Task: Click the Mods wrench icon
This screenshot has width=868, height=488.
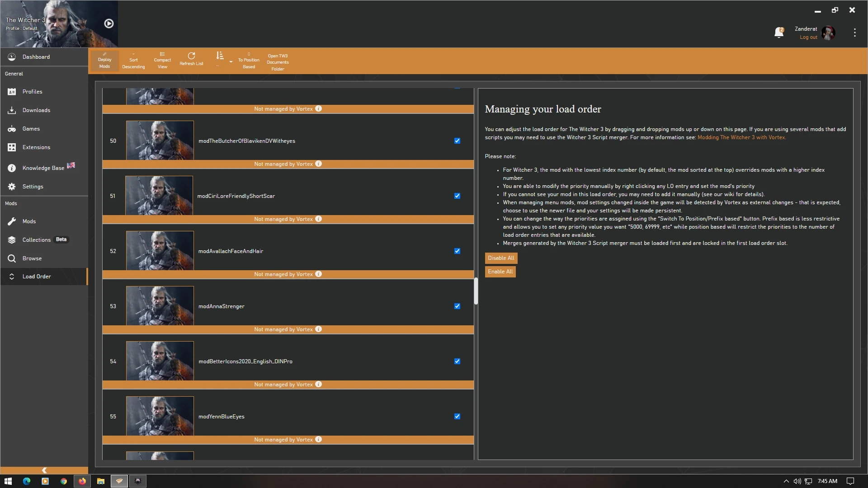Action: tap(12, 221)
